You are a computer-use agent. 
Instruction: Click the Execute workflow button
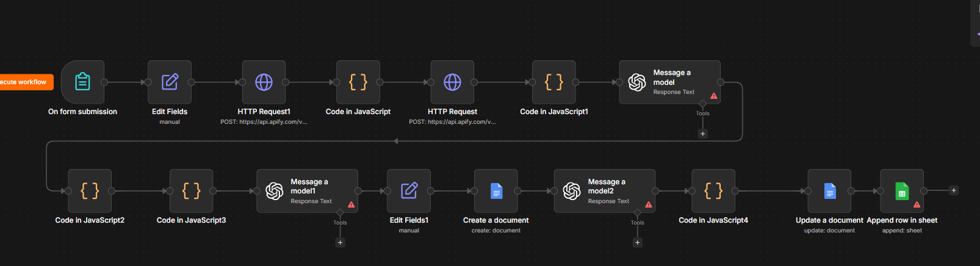pos(26,82)
